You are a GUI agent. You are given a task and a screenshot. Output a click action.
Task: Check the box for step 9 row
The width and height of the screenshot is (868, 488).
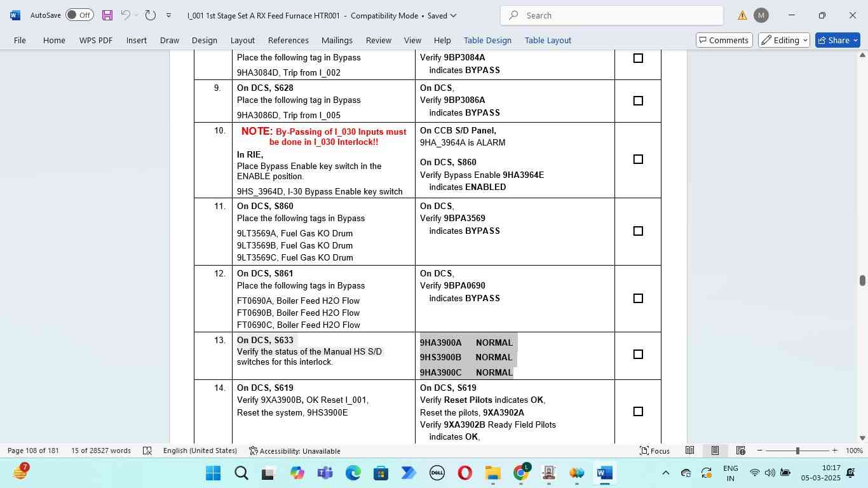[638, 100]
